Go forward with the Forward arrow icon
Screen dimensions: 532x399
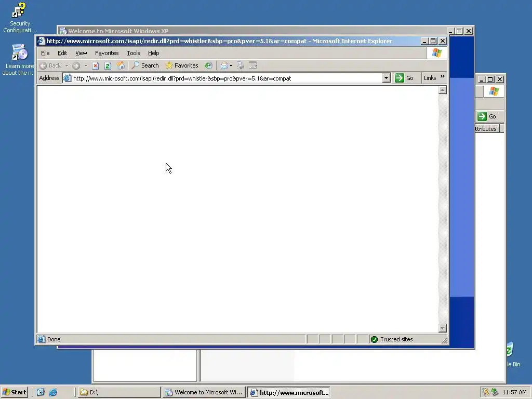(x=76, y=66)
